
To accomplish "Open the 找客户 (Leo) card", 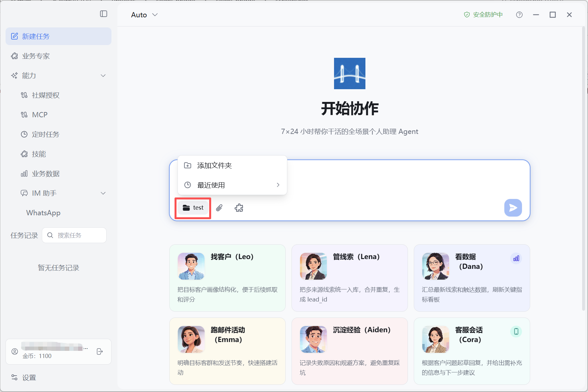I will point(227,278).
